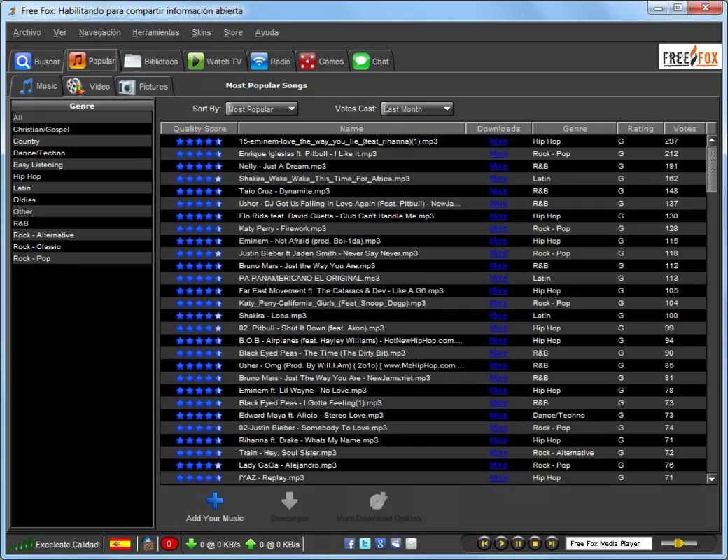The width and height of the screenshot is (728, 560).
Task: Click the More Download Options icon
Action: pos(379,500)
